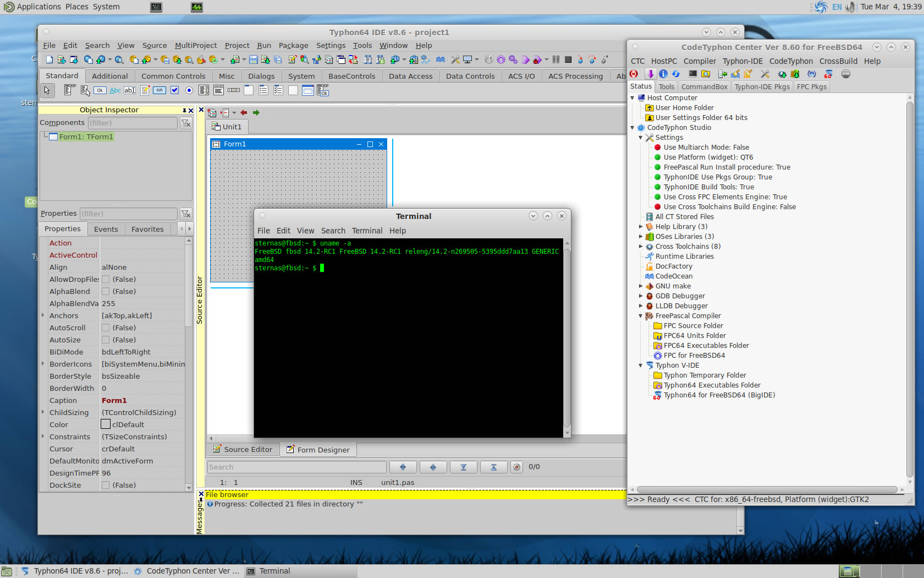Expand Help Library (3) tree node
The image size is (924, 578).
tap(641, 226)
